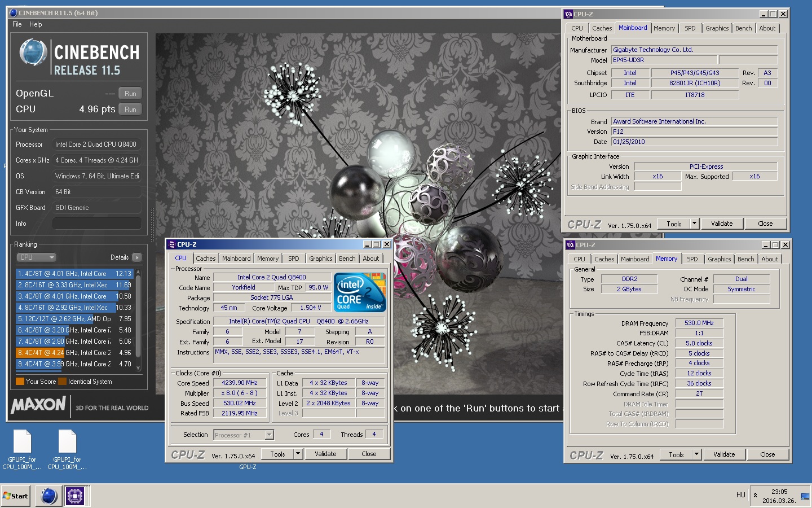Click the Mainboard CPU-Z window title icon
Screen dimensions: 812x508
568,14
